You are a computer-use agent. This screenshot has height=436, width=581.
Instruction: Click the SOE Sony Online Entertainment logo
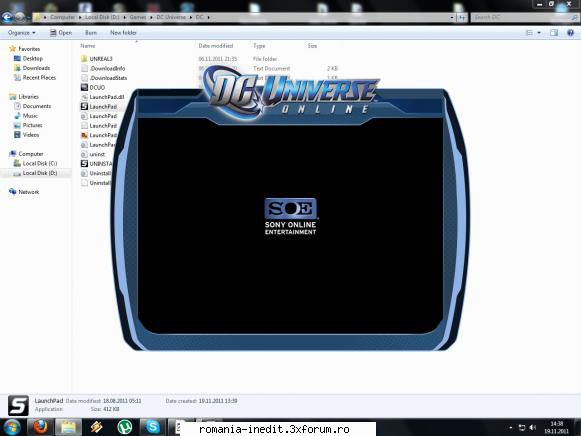tap(290, 216)
